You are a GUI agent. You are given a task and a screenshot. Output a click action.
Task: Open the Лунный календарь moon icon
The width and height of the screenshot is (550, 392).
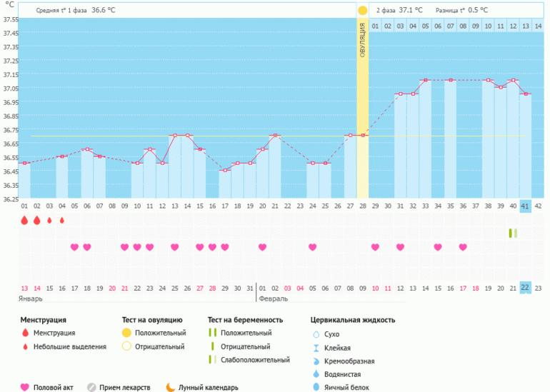tap(170, 387)
